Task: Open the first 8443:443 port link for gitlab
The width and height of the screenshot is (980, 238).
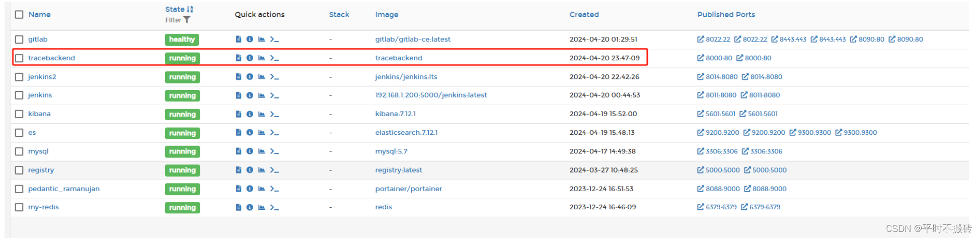Action: point(789,39)
